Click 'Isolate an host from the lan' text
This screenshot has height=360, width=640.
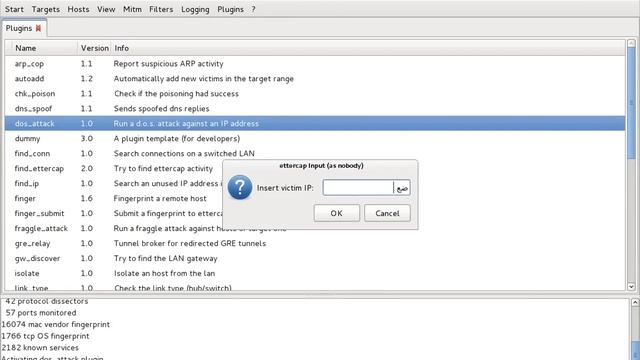point(164,273)
